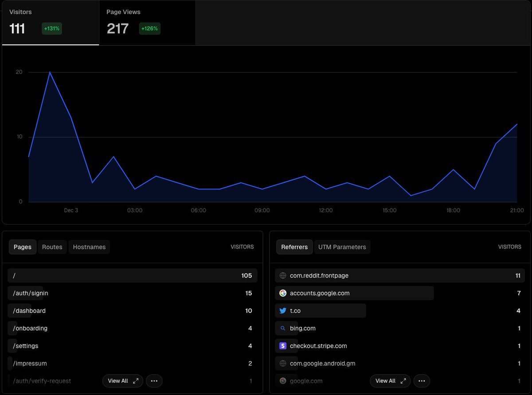Screen dimensions: 532x395
Task: Open the ellipsis menu in the Referrers panel
Action: coord(422,381)
